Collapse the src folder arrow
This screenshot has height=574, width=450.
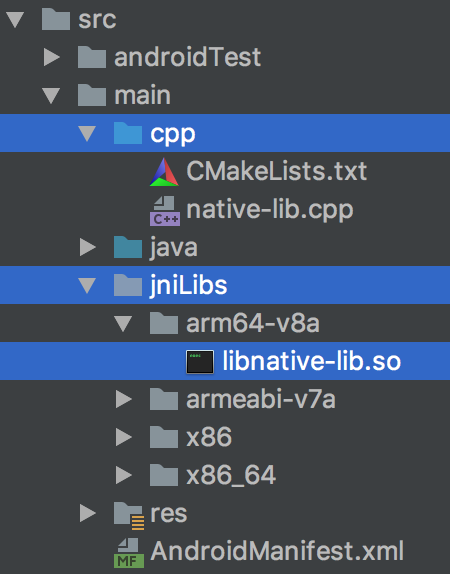(15, 19)
